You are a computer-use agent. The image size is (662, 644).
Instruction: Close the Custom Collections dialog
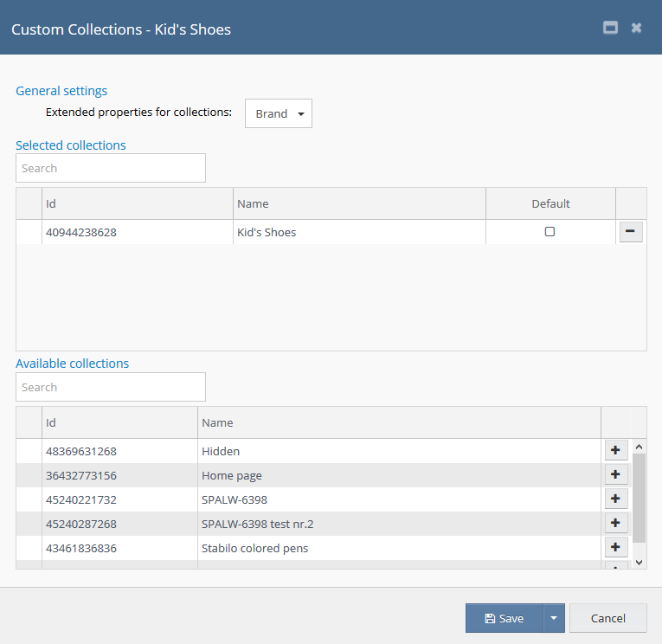pyautogui.click(x=636, y=28)
